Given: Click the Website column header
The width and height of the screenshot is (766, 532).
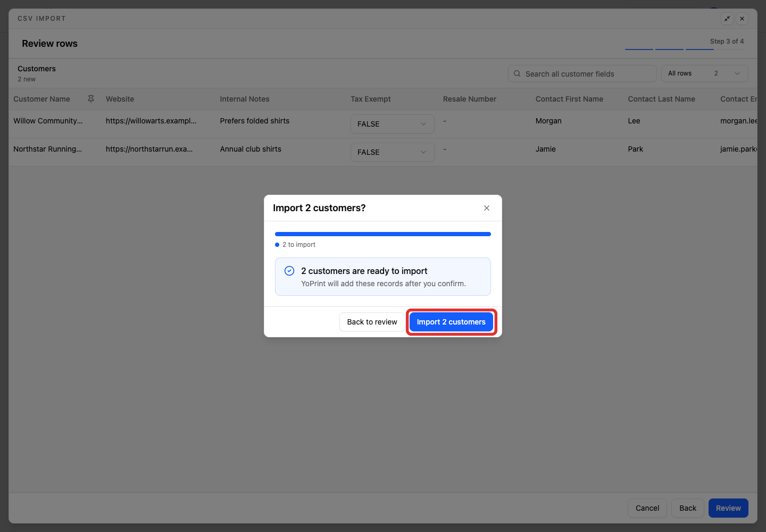Looking at the screenshot, I should coord(120,99).
